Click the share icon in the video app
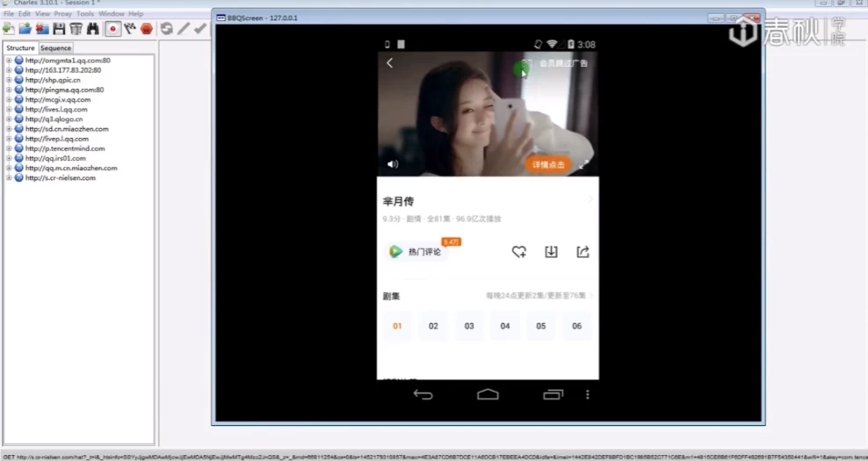The height and width of the screenshot is (461, 868). pyautogui.click(x=582, y=252)
